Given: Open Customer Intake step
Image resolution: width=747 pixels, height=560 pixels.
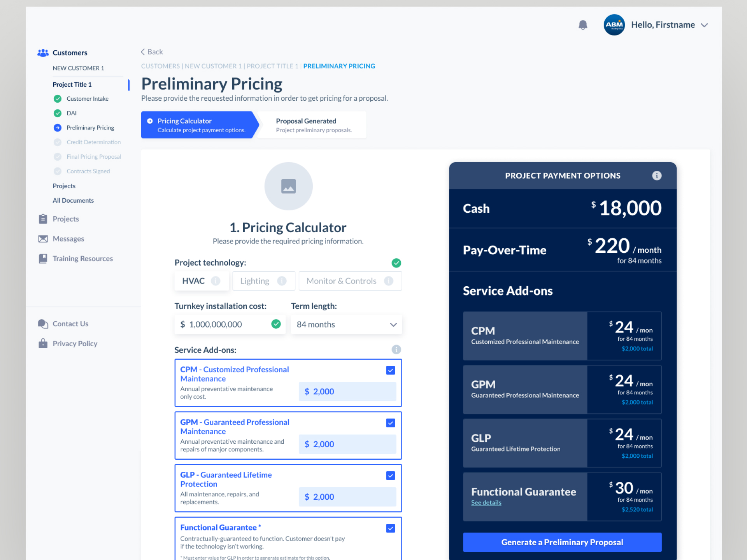Looking at the screenshot, I should (x=88, y=99).
